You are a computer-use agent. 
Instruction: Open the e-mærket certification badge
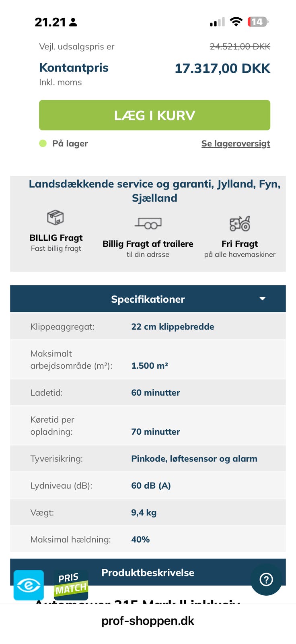click(x=29, y=585)
